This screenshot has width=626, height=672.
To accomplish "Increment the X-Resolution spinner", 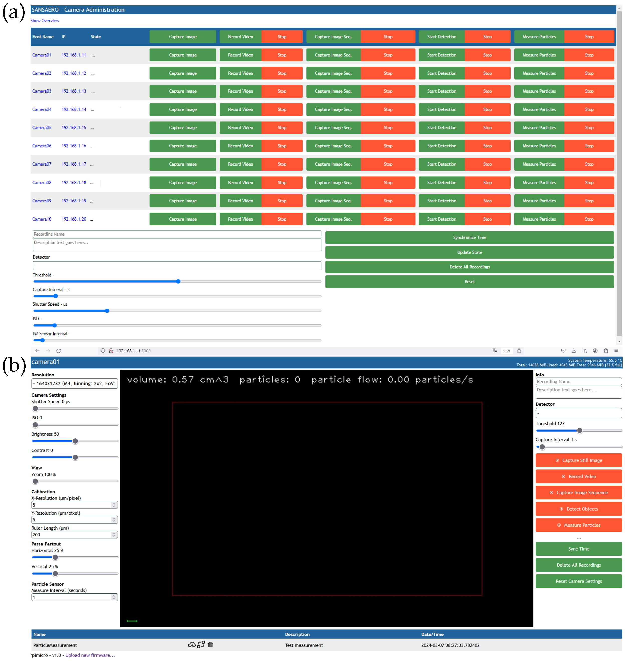I will [114, 503].
